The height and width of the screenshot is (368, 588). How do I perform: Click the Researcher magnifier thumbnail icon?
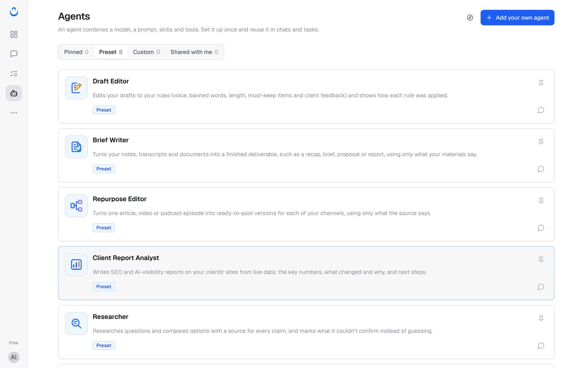pos(76,323)
